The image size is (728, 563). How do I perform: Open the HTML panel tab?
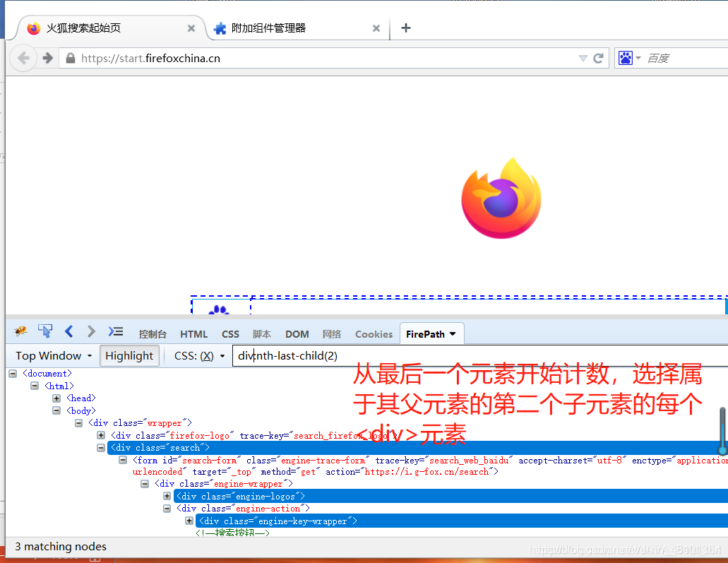193,334
